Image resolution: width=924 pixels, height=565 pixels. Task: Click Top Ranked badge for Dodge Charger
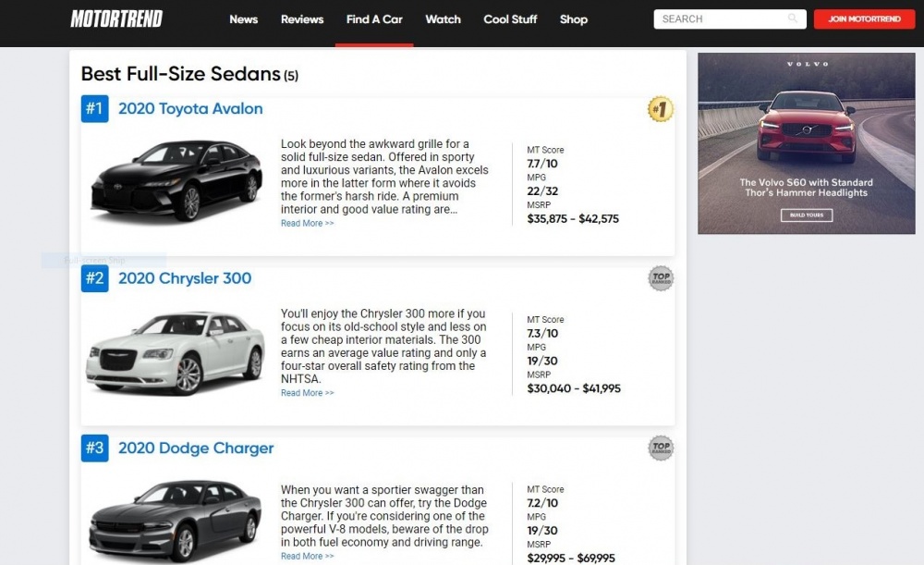pos(660,448)
